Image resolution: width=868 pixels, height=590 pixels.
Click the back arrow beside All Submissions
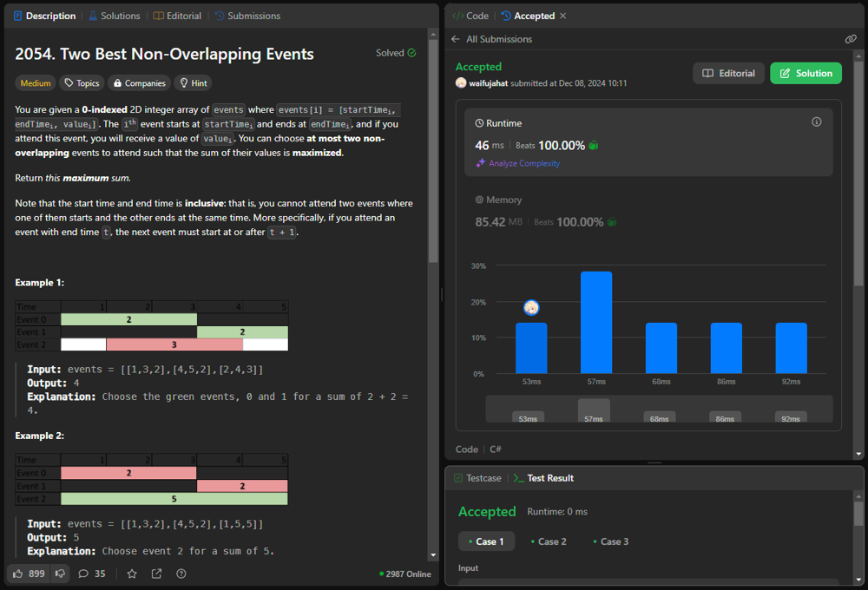(456, 39)
